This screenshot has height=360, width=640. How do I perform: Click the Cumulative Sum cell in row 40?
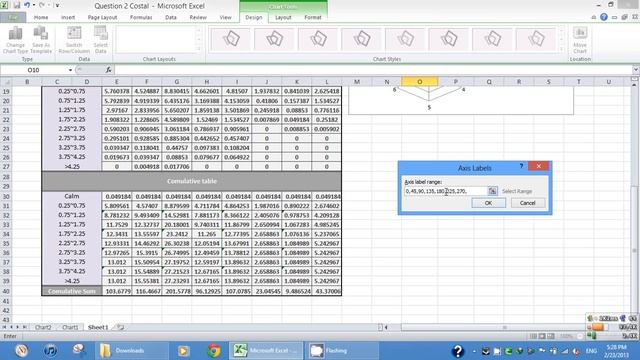coord(72,291)
